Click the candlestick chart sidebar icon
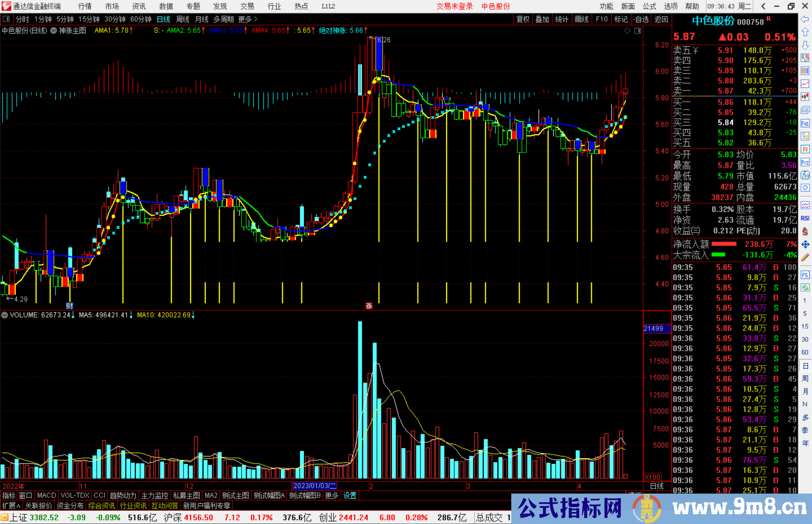This screenshot has height=524, width=812. [x=805, y=97]
